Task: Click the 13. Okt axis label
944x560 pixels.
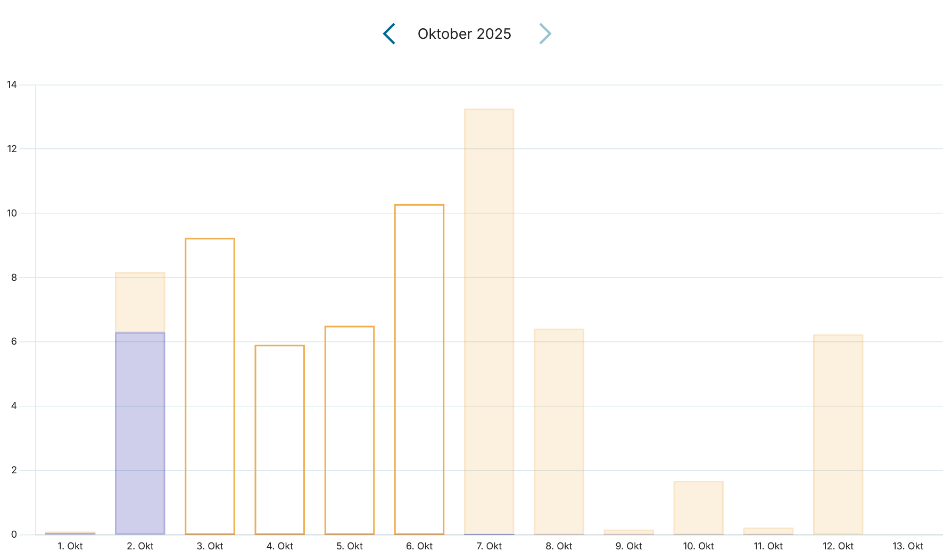Action: click(908, 546)
